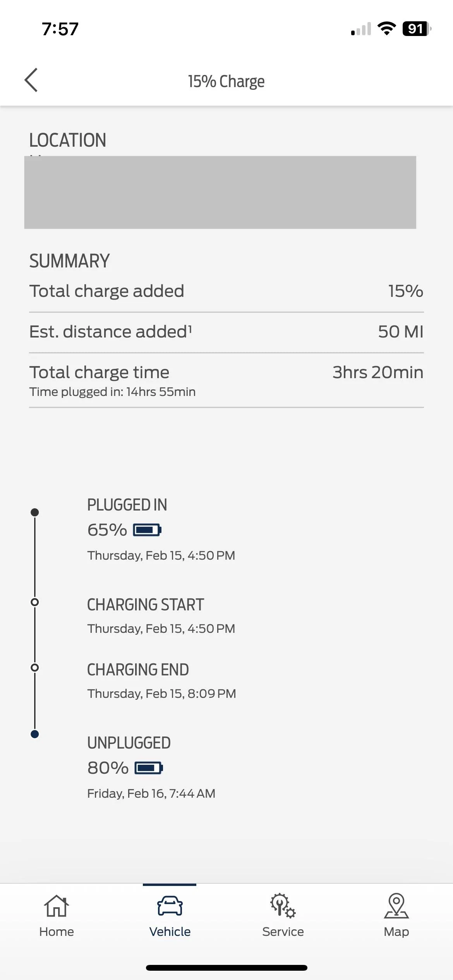
Task: Tap the Plugged In timeline dot
Action: 35,512
